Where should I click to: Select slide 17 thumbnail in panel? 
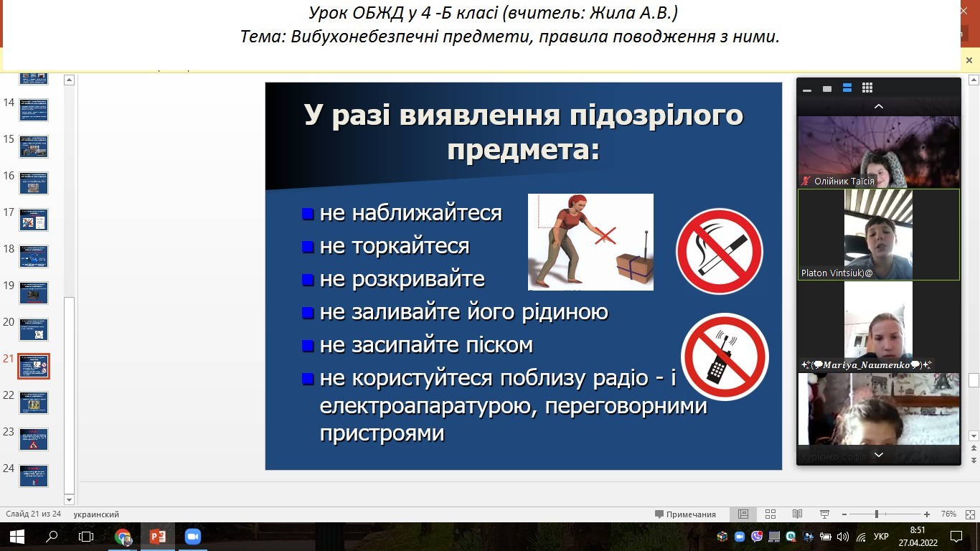pyautogui.click(x=34, y=220)
